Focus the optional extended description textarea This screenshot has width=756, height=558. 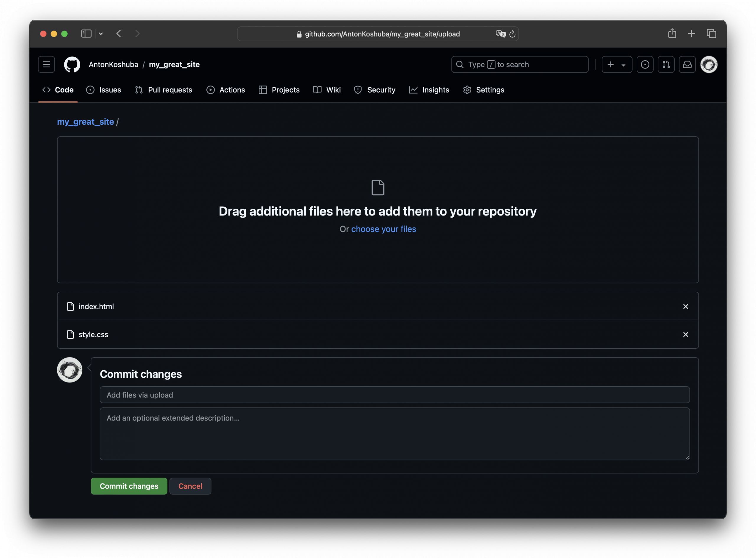pos(395,434)
